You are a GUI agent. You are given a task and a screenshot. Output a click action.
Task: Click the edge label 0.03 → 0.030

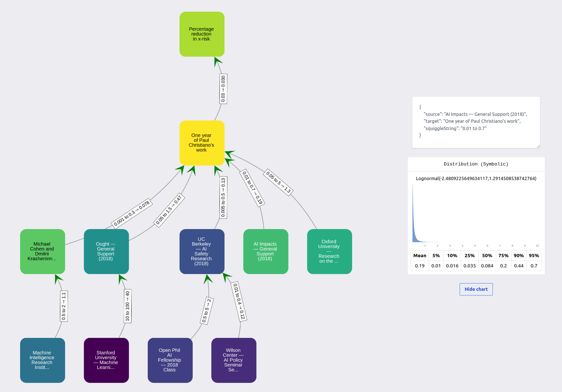tap(223, 89)
